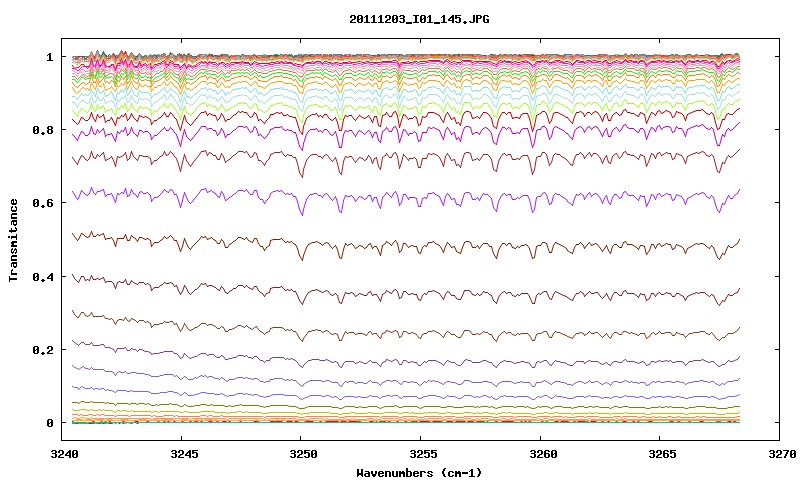Click the y-axis tick label 0
This screenshot has width=800, height=480.
coord(49,423)
